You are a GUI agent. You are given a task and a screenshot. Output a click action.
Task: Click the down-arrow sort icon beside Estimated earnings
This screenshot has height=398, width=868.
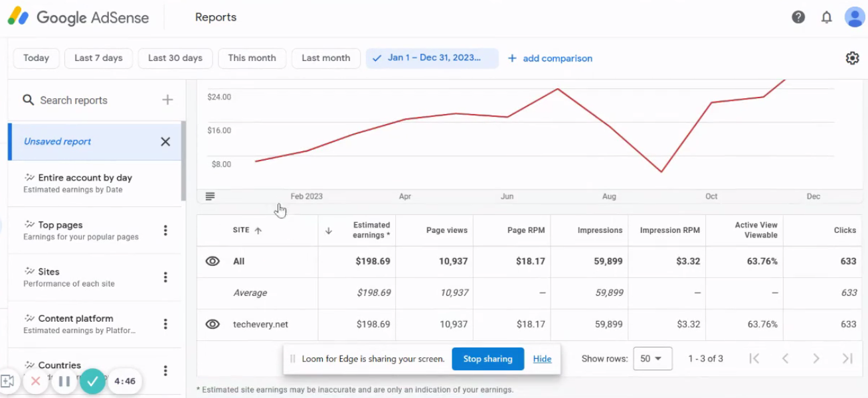pos(328,231)
